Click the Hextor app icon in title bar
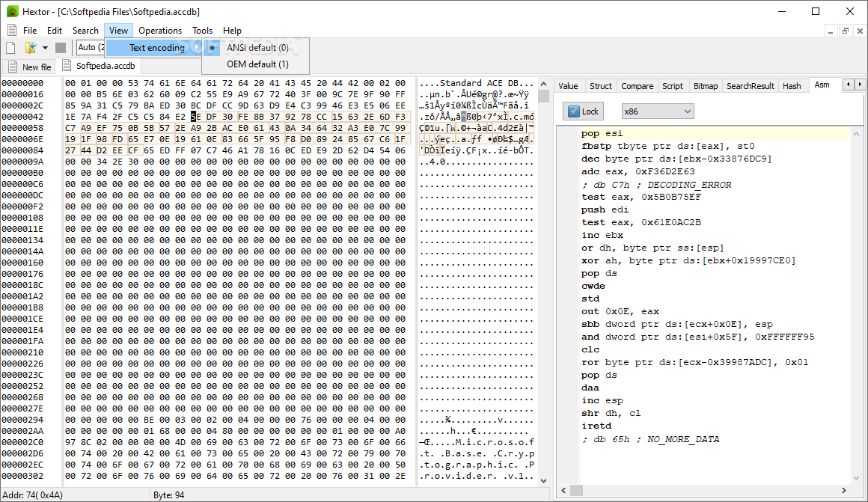 click(12, 12)
